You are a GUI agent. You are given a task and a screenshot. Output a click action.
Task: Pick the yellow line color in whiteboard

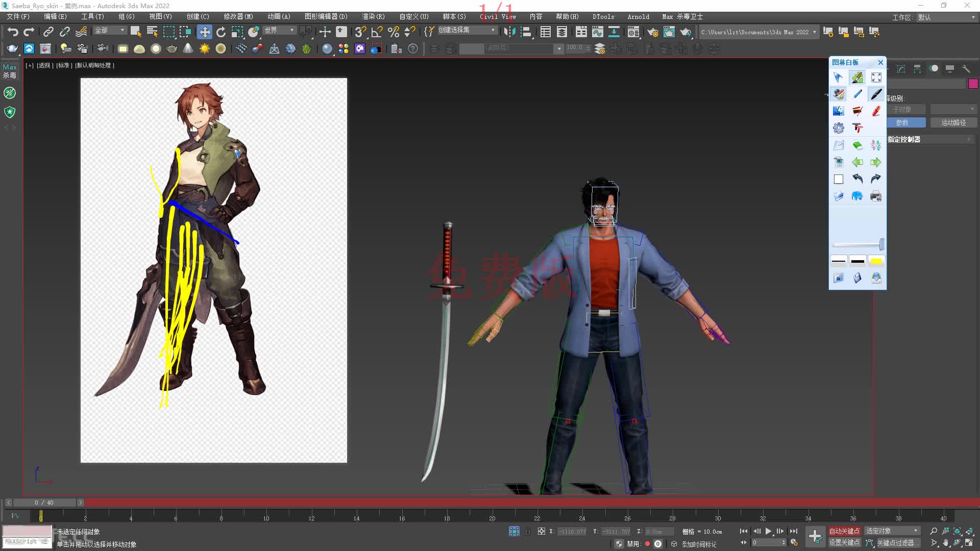coord(876,261)
